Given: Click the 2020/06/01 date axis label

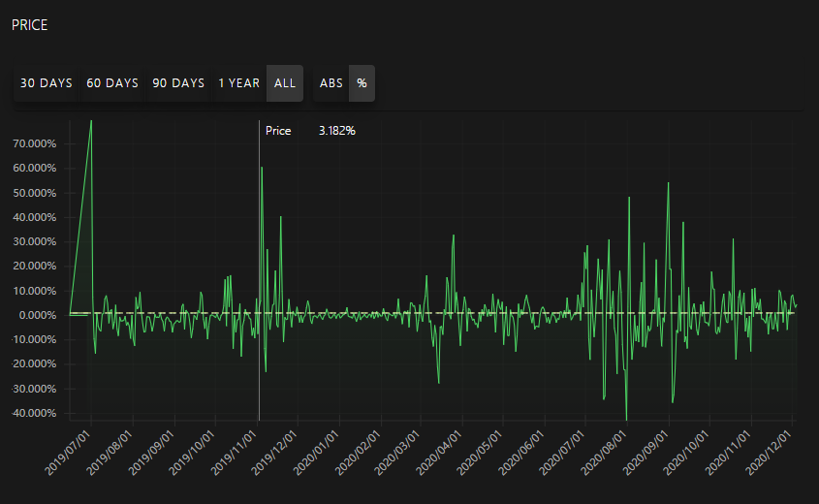Looking at the screenshot, I should coord(521,453).
